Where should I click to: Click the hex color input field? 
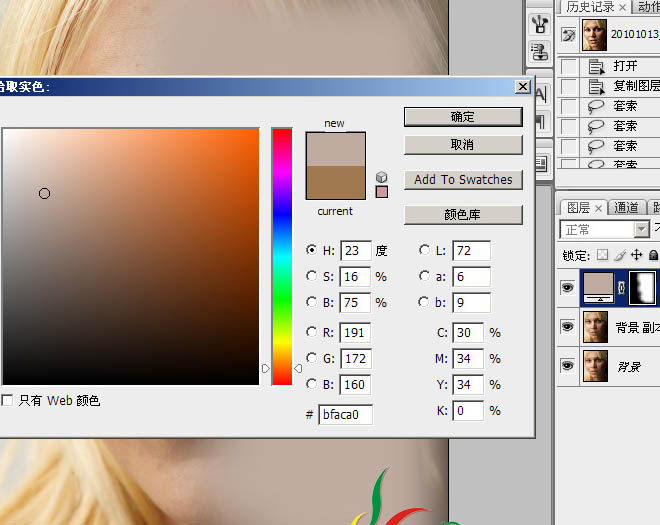tap(345, 414)
